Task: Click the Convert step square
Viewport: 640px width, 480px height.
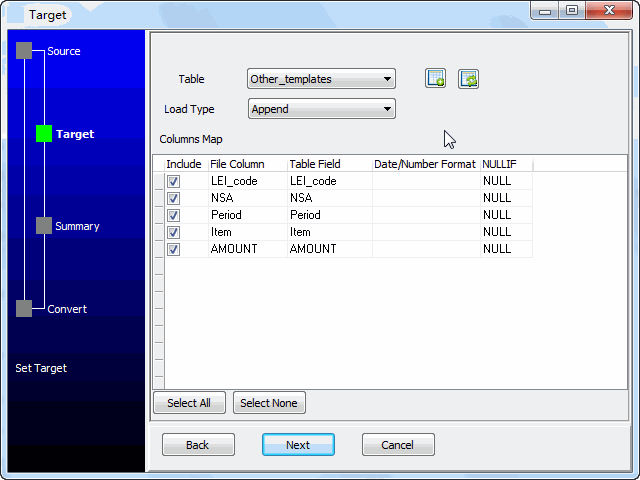Action: [24, 309]
